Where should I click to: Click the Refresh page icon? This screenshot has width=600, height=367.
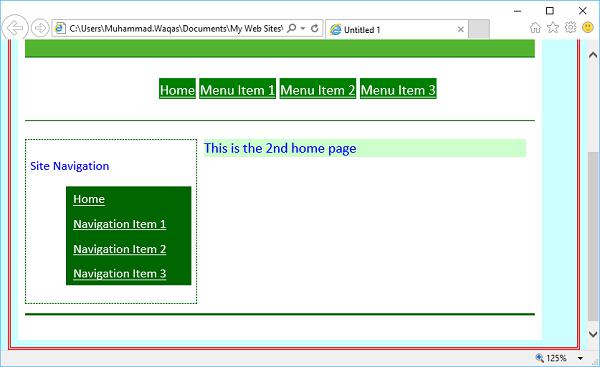click(x=315, y=28)
